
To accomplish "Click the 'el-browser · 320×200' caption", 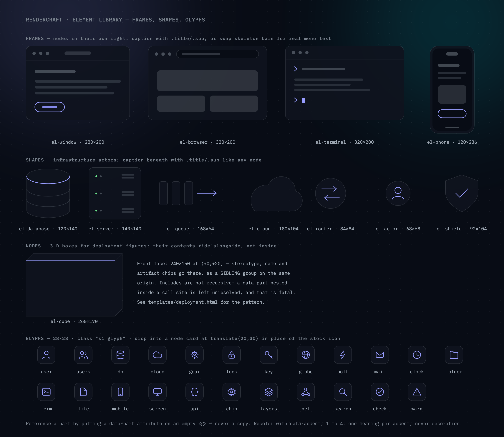I will point(208,142).
